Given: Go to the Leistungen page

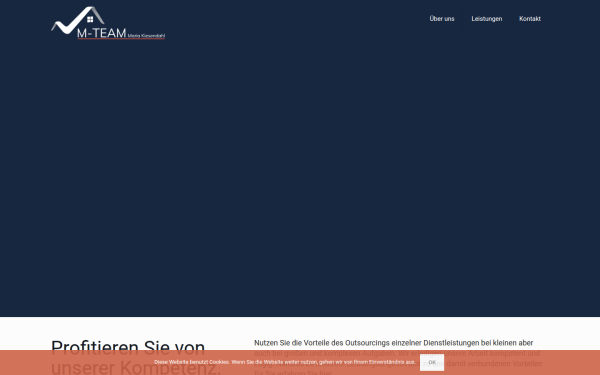Looking at the screenshot, I should 486,19.
